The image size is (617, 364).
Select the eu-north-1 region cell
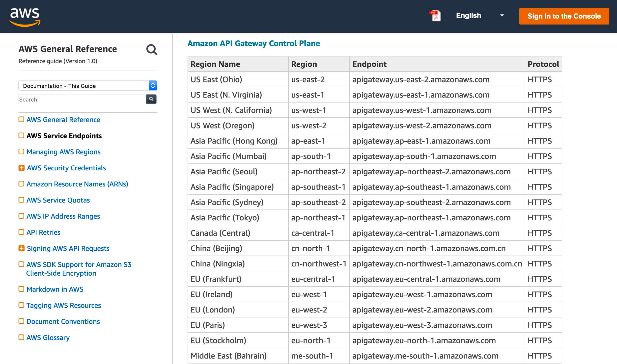click(319, 340)
